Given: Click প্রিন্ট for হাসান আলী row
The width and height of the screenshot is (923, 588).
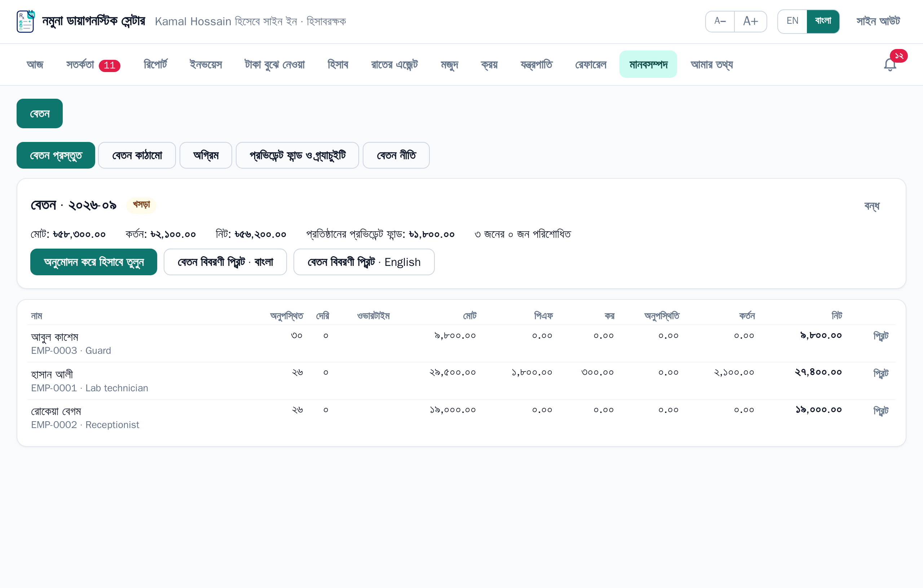Looking at the screenshot, I should click(881, 373).
